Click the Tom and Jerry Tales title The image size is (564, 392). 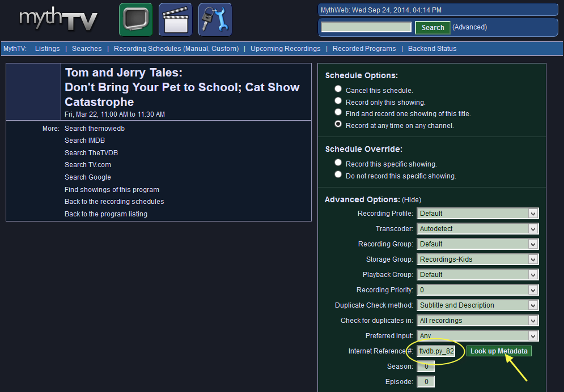click(x=124, y=73)
